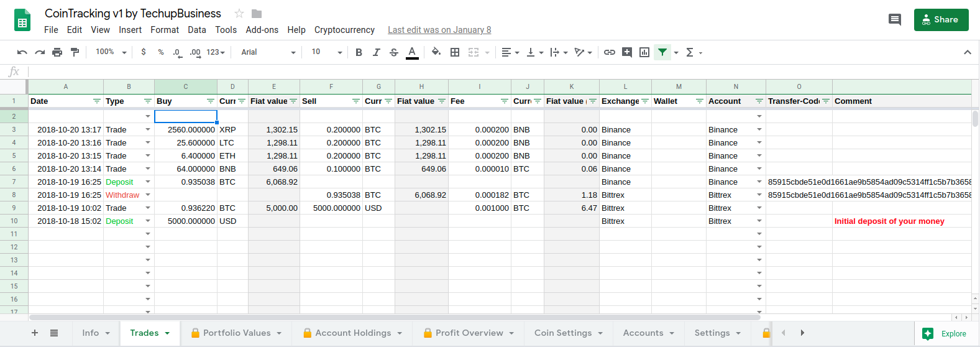The image size is (980, 347).
Task: Click the Google Sheets home icon
Action: click(22, 21)
